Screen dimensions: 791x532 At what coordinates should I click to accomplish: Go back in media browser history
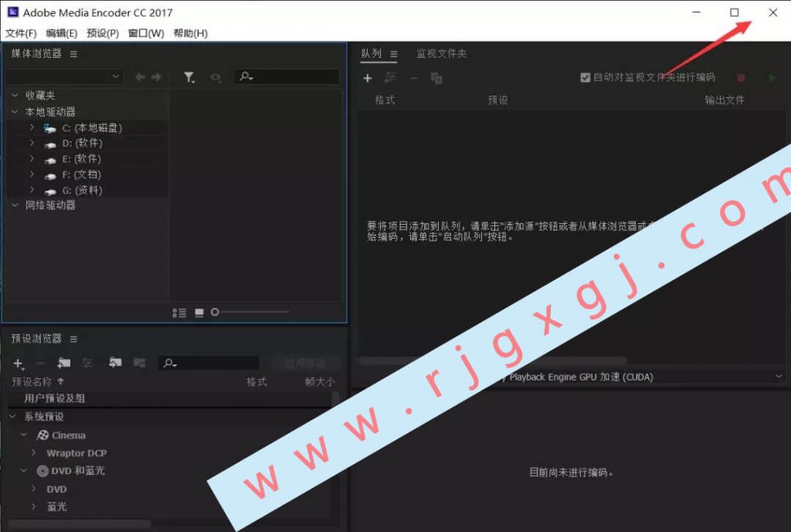tap(141, 76)
